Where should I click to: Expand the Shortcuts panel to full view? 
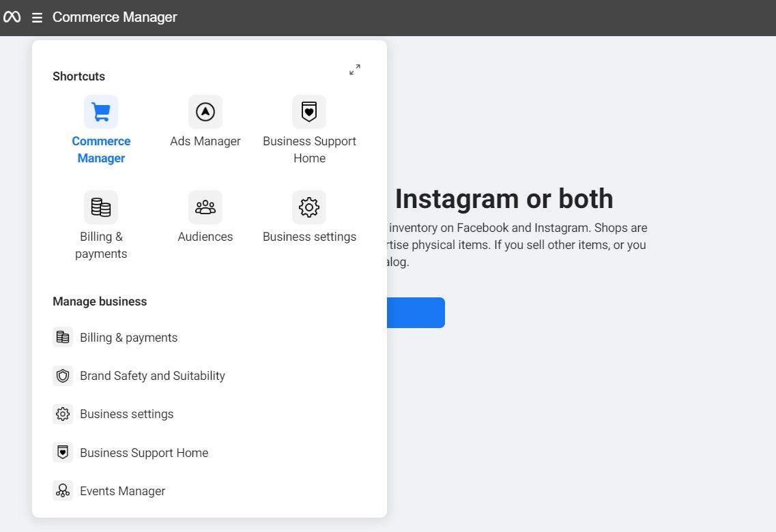point(354,69)
